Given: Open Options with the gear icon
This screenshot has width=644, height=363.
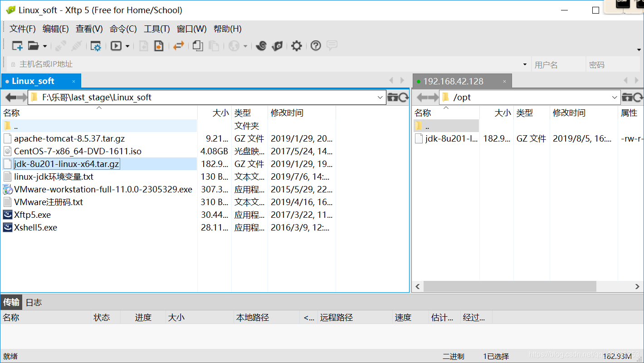Looking at the screenshot, I should [297, 46].
